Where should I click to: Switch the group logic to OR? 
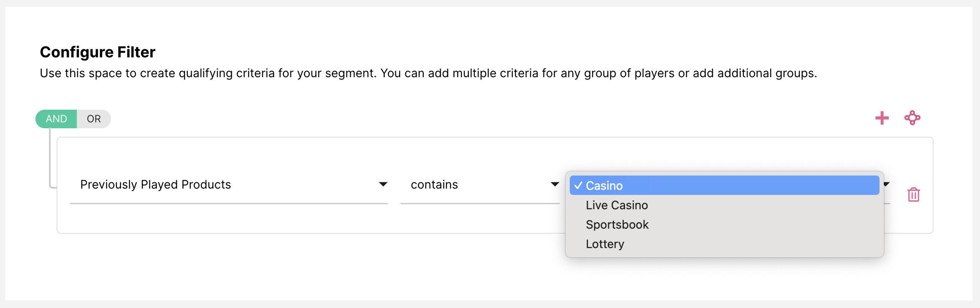pos(94,119)
